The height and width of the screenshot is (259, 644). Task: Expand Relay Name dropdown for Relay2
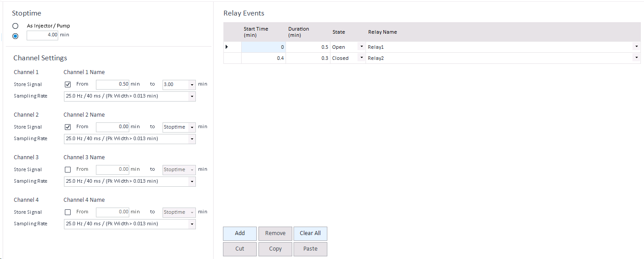pos(636,58)
